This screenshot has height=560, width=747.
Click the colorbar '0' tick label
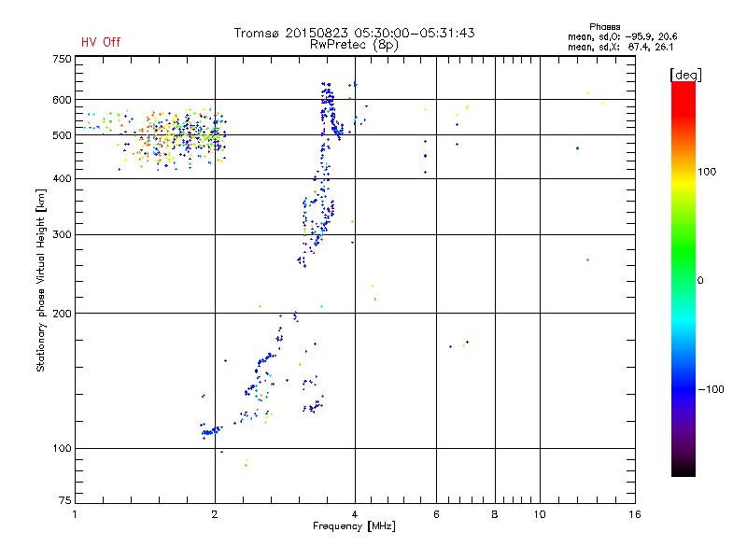(699, 281)
